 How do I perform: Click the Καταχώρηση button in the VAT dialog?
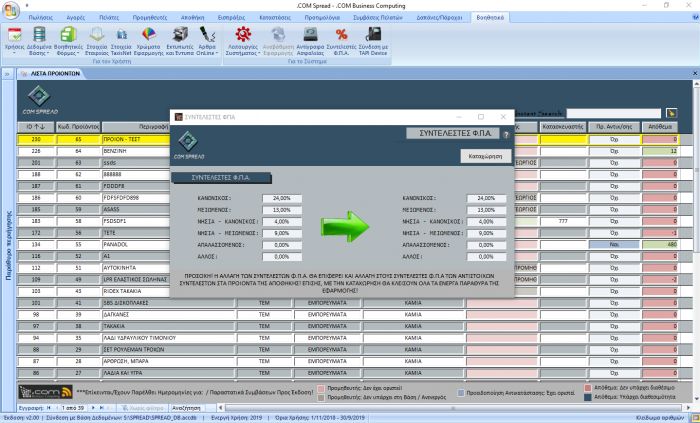coord(486,156)
